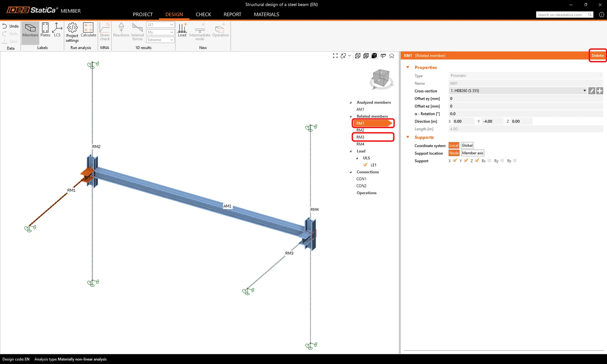The image size is (607, 364).
Task: Toggle the LE1 load checkbox
Action: (365, 165)
